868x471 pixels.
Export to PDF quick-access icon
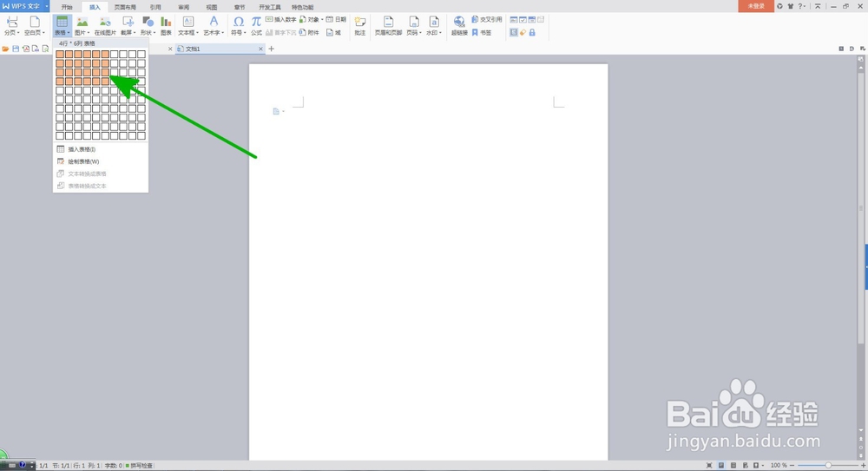[25, 49]
